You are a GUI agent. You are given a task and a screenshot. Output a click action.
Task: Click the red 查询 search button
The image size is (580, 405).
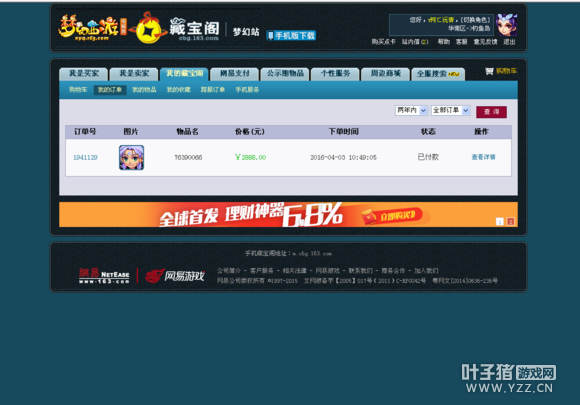point(491,112)
